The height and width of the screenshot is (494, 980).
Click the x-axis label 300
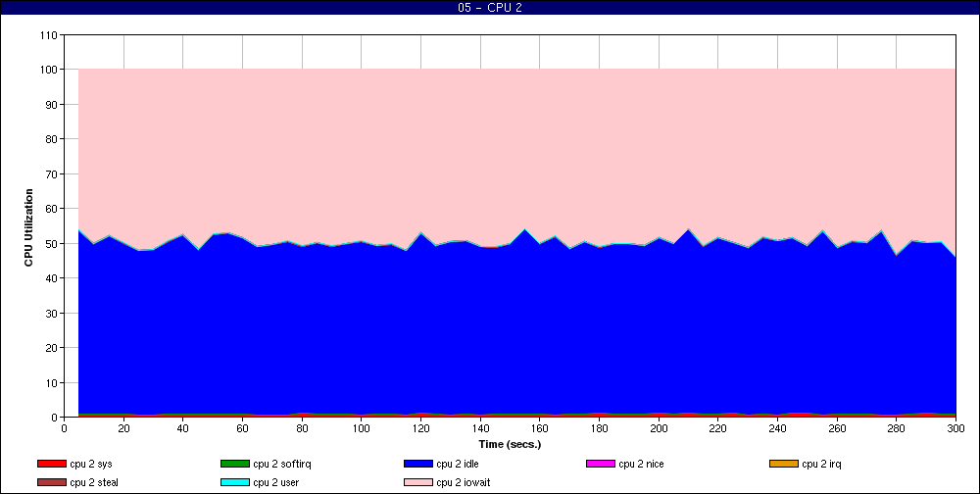click(955, 428)
